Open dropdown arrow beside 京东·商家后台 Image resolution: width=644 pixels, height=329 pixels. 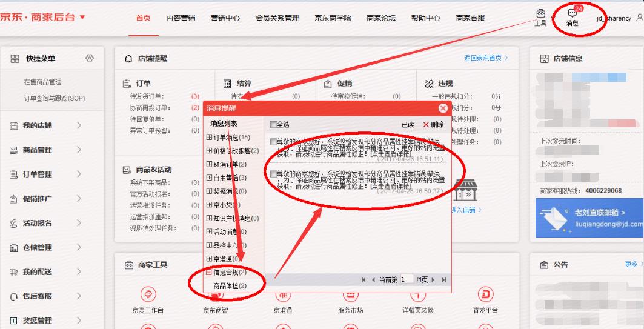point(82,17)
